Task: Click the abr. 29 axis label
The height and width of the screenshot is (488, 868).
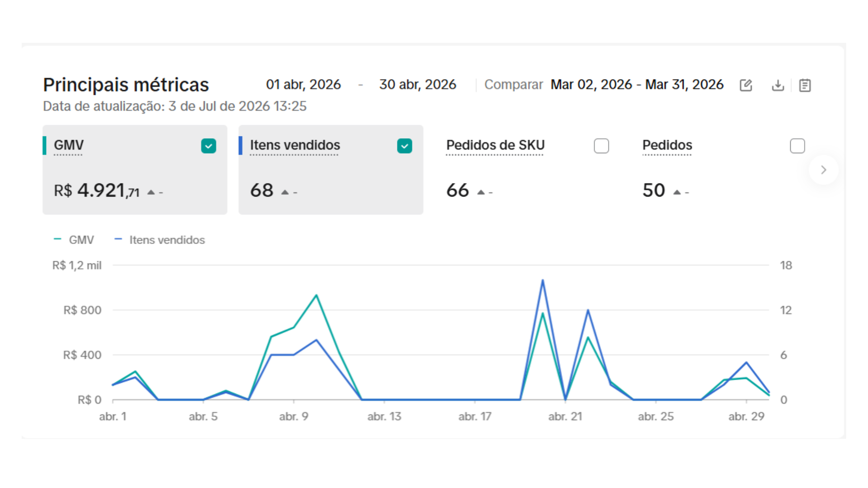Action: coord(746,417)
